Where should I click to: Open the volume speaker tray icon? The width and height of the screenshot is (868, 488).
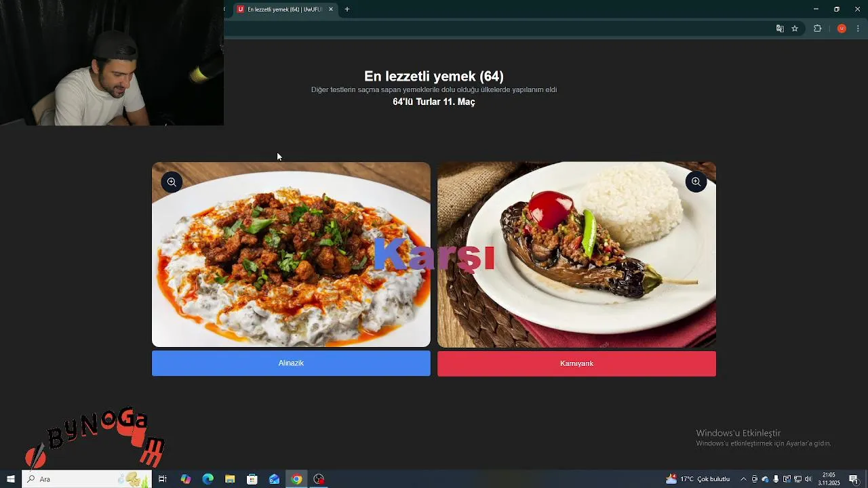click(808, 479)
